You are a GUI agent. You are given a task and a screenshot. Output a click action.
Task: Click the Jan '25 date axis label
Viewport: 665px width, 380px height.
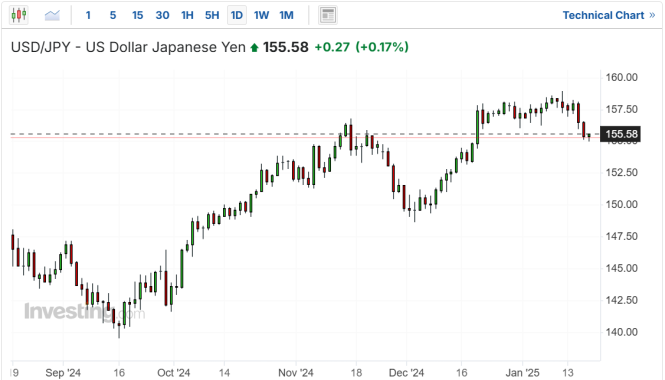click(522, 373)
